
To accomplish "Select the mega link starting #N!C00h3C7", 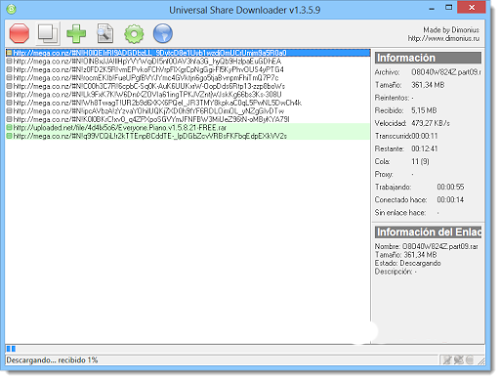I will (188, 86).
